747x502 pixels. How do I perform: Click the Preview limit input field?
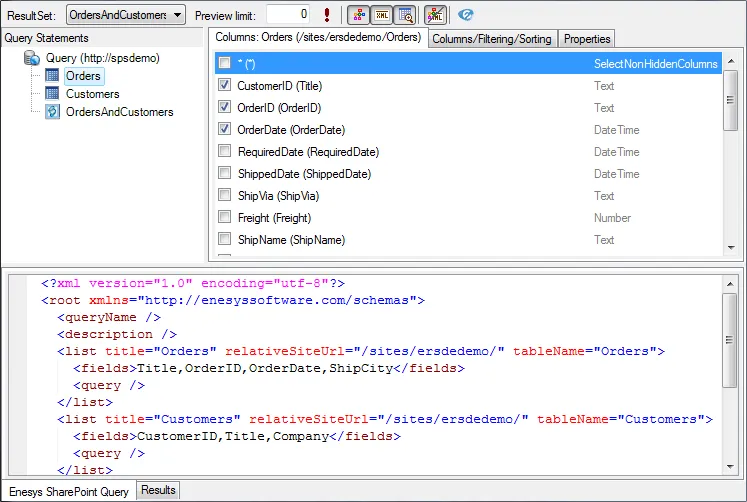[289, 14]
